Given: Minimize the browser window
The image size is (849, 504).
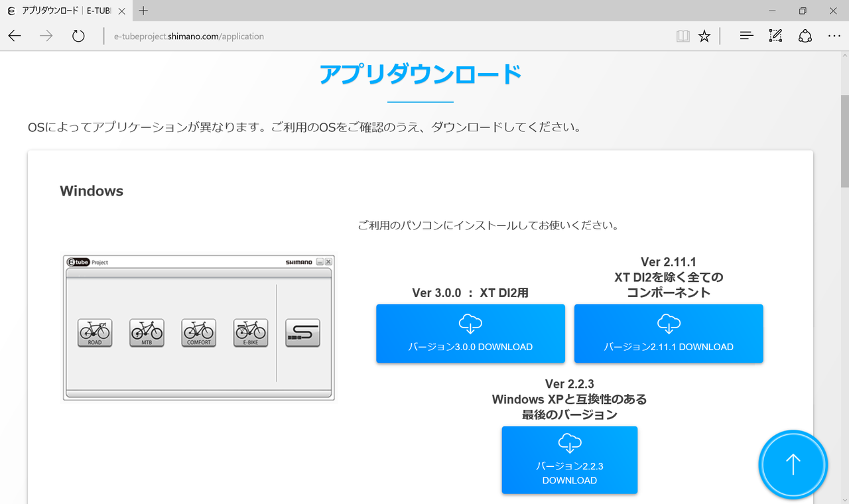Looking at the screenshot, I should pos(773,11).
